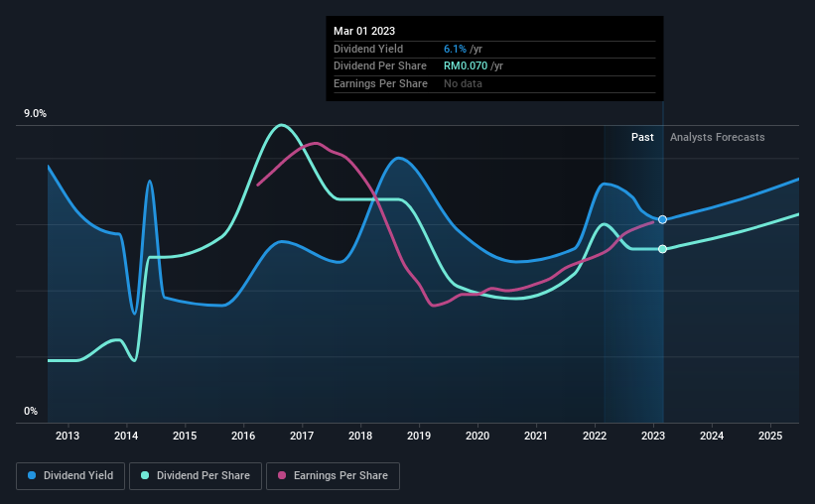This screenshot has width=815, height=504.
Task: Click the 2014 x-axis label
Action: (x=126, y=436)
